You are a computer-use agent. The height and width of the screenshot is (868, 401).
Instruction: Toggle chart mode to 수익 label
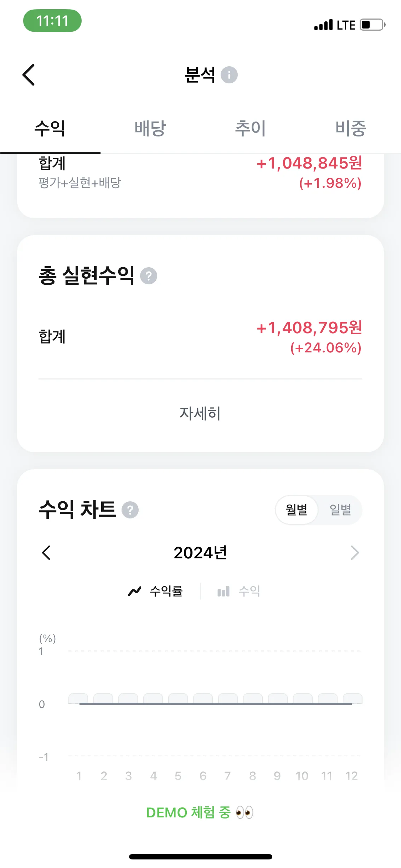pyautogui.click(x=249, y=591)
